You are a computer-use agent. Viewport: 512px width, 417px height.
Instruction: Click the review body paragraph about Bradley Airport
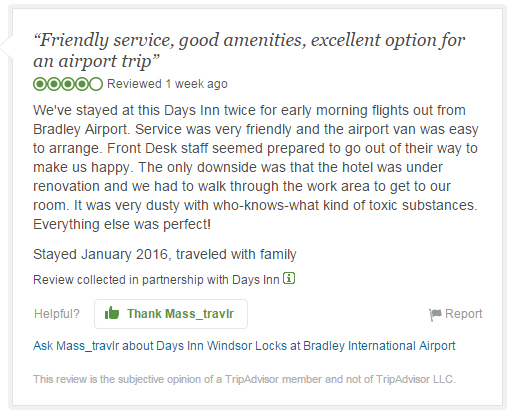coord(256,167)
